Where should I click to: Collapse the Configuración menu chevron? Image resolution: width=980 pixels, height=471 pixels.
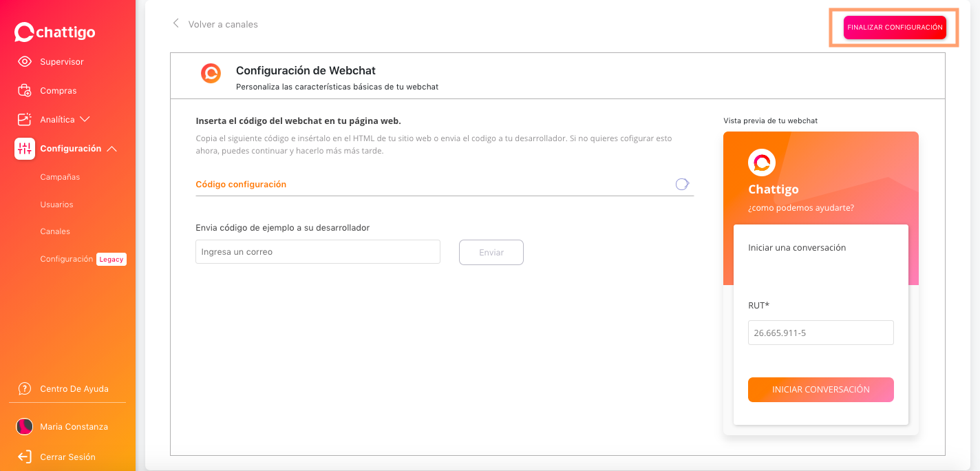(x=112, y=149)
